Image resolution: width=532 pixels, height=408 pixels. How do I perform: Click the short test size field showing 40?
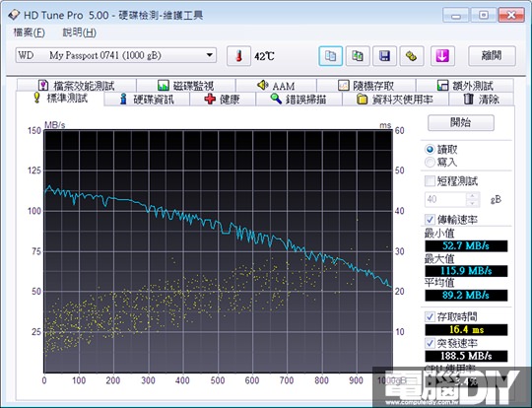[x=445, y=199]
